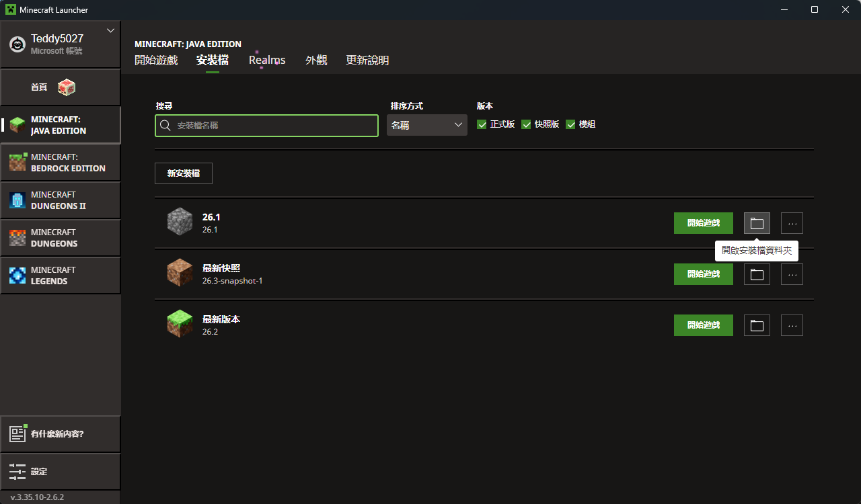Click the 新安裝檔 button
This screenshot has height=504, width=861.
coord(184,173)
